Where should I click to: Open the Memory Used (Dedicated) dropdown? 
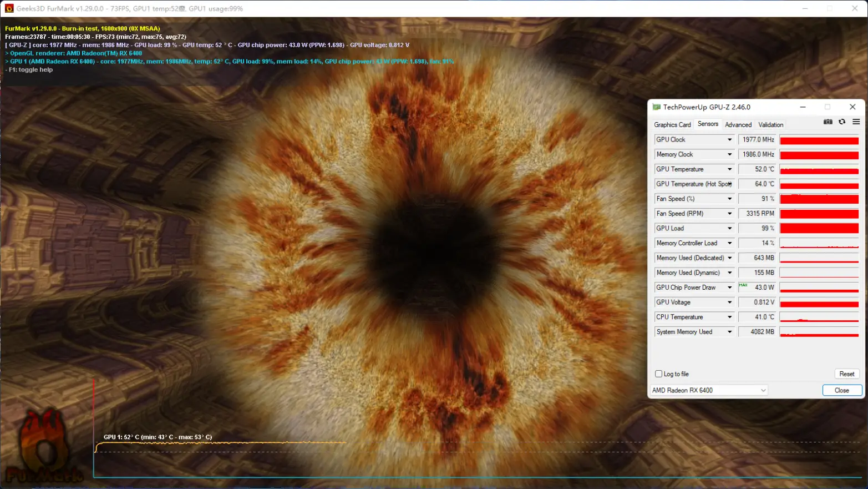(729, 258)
